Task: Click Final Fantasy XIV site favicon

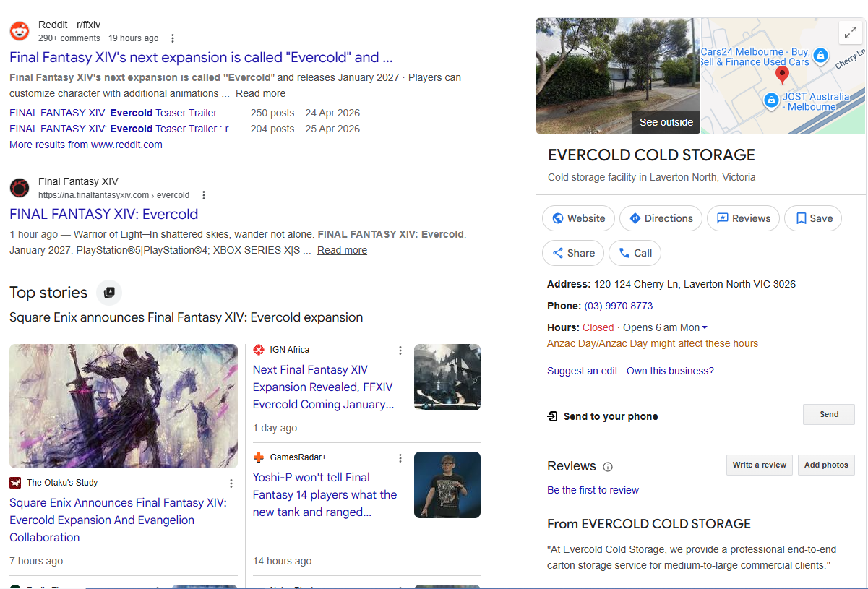Action: pyautogui.click(x=20, y=188)
